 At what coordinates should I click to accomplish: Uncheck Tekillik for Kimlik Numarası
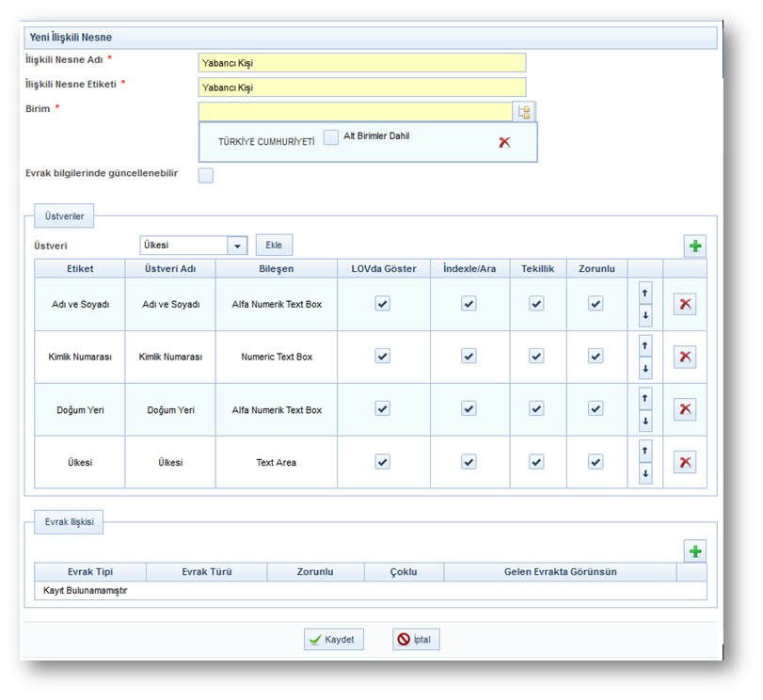coord(536,357)
